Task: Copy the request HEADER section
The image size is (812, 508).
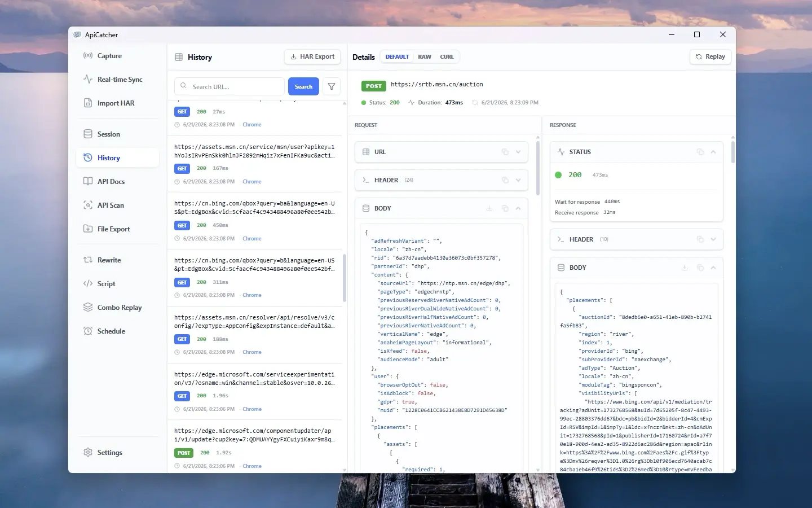Action: tap(505, 180)
